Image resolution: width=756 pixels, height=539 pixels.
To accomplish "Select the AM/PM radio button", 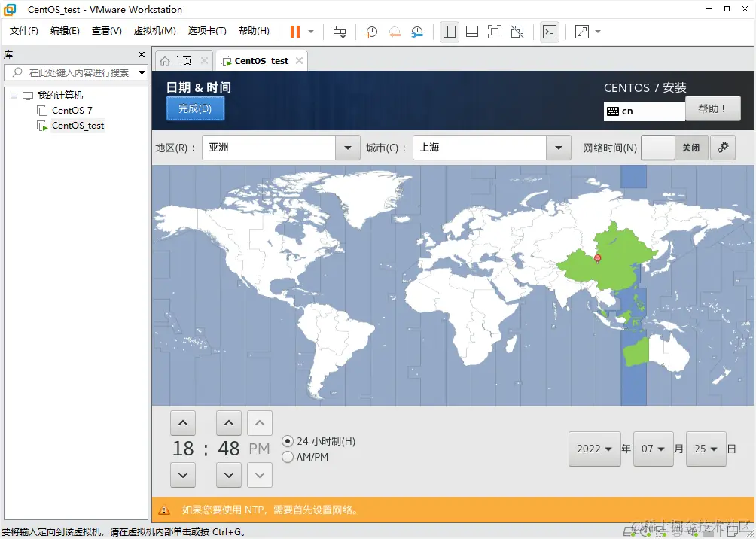I will click(x=288, y=457).
